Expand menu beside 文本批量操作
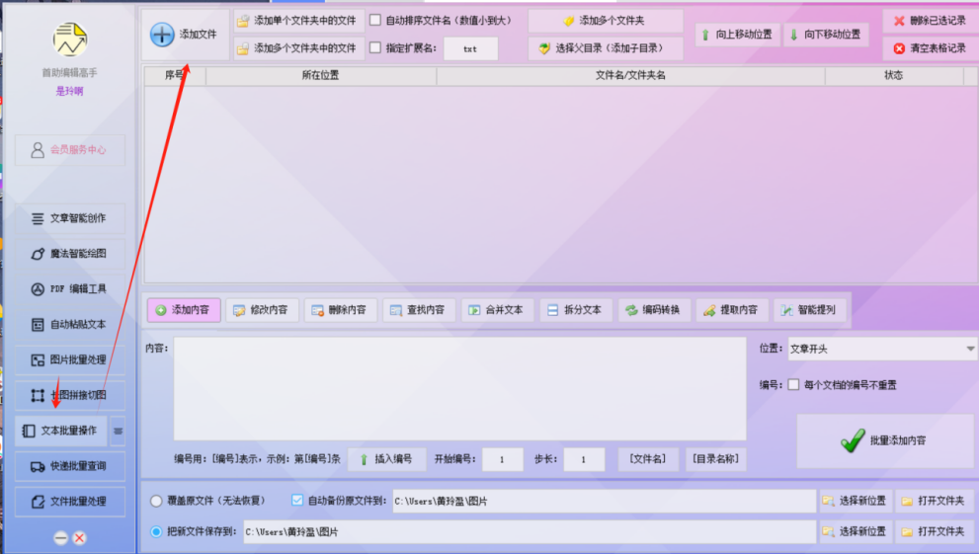Image resolution: width=980 pixels, height=554 pixels. [x=118, y=431]
